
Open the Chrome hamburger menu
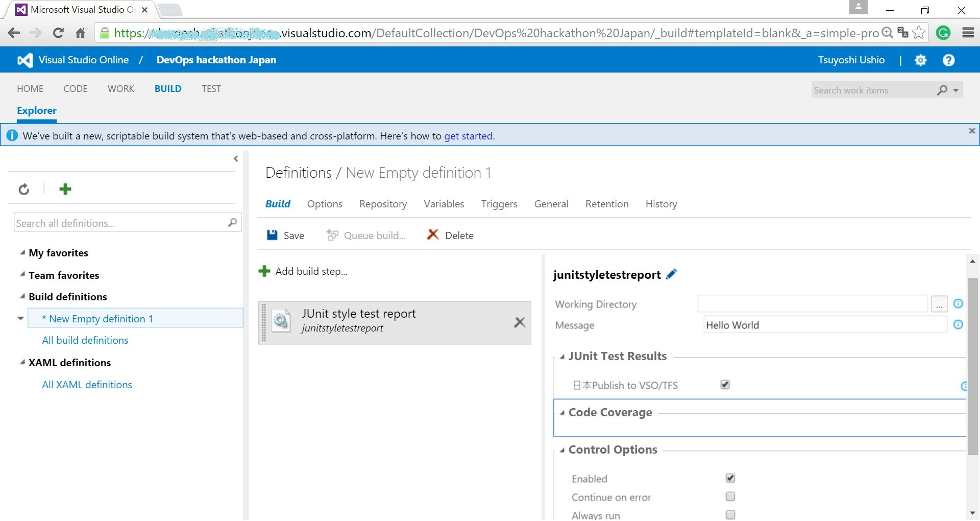(x=968, y=33)
